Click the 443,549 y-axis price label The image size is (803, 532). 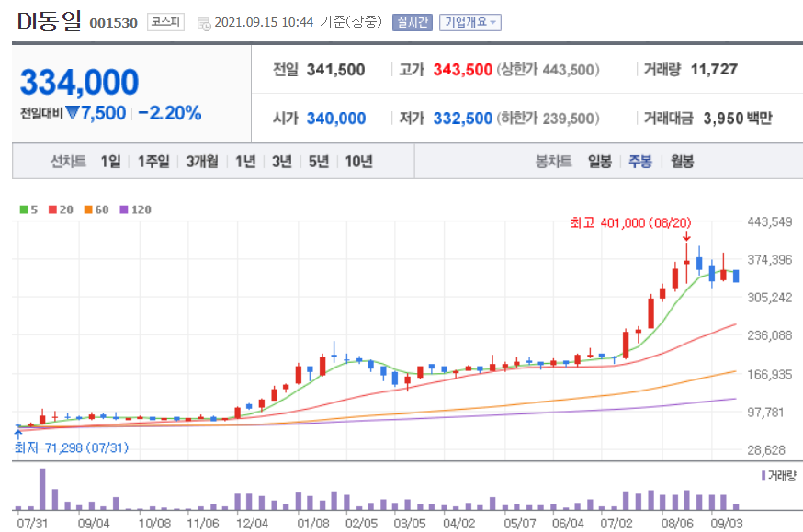click(770, 222)
